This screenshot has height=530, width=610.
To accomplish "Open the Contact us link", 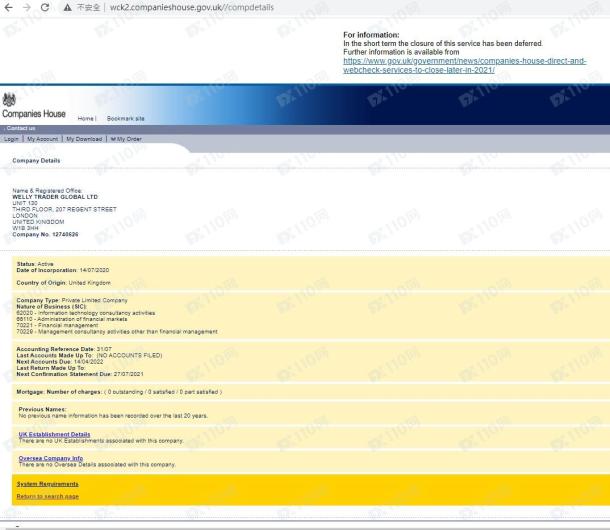I will coord(21,128).
